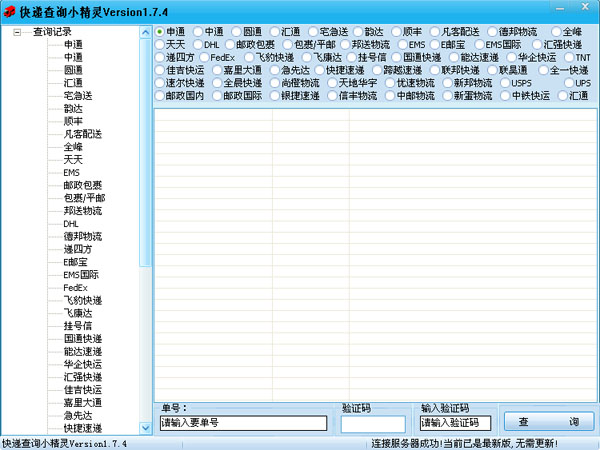The width and height of the screenshot is (600, 450).
Task: Select the TNT radio button
Action: point(569,57)
